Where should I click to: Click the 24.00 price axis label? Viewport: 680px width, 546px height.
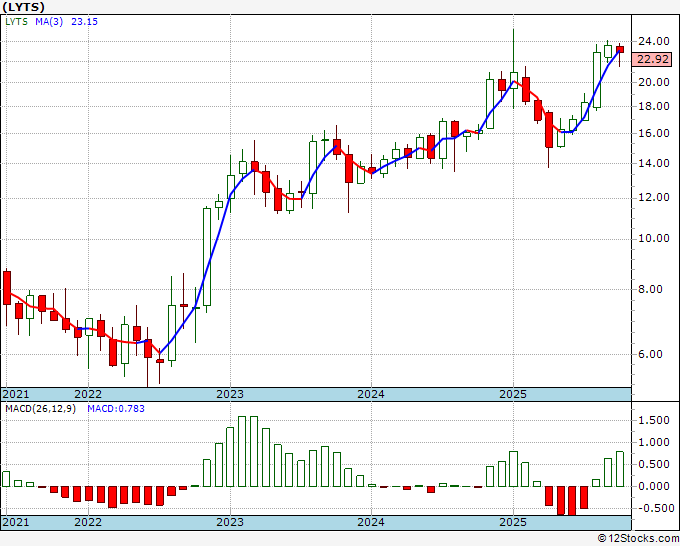click(654, 41)
